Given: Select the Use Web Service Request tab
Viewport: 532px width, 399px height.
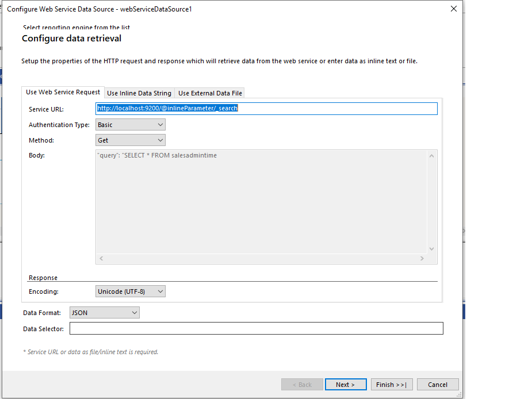Looking at the screenshot, I should pyautogui.click(x=63, y=92).
